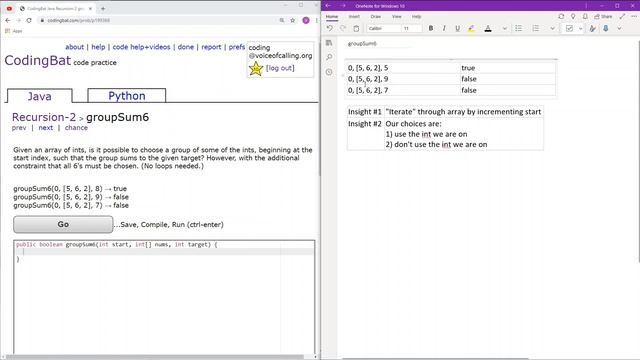Open the zoom magnifier in the address bar
This screenshot has width=640, height=360.
click(x=282, y=20)
